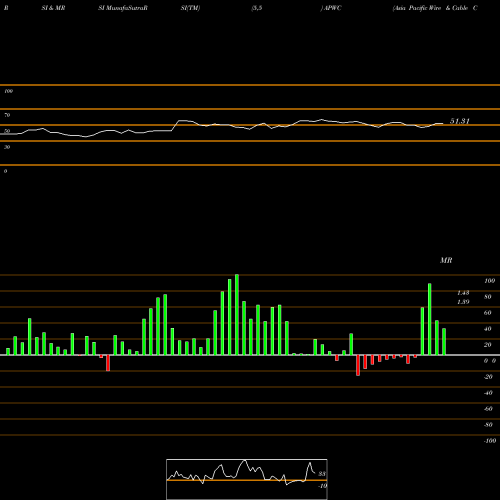Image resolution: width=500 pixels, height=500 pixels.
Task: Click the 1.48 value beside the MR histogram
Action: tap(463, 293)
